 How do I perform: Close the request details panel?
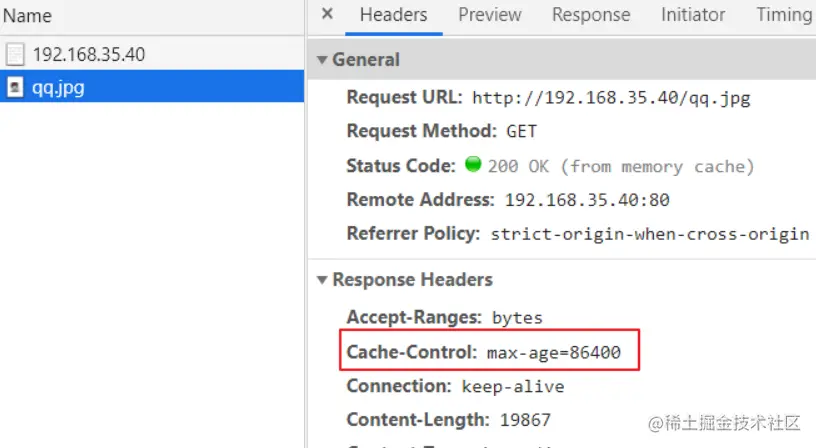327,15
